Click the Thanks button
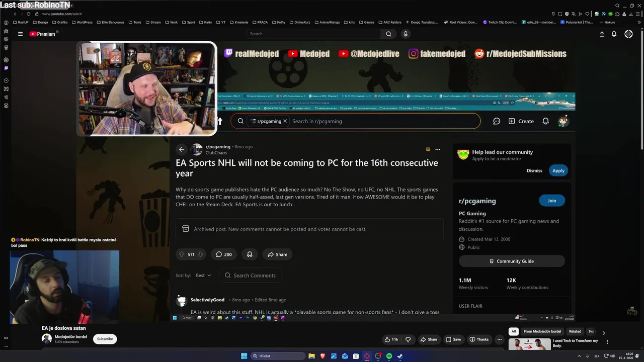Screen dimensions: 644x362 (x=479, y=339)
